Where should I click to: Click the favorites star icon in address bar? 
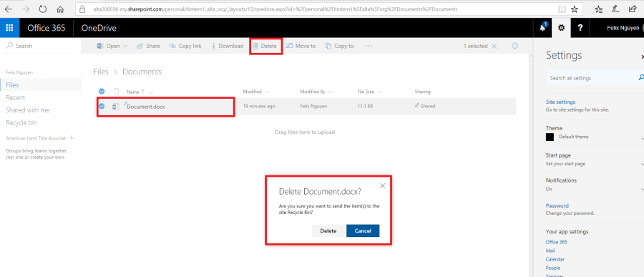coord(574,9)
